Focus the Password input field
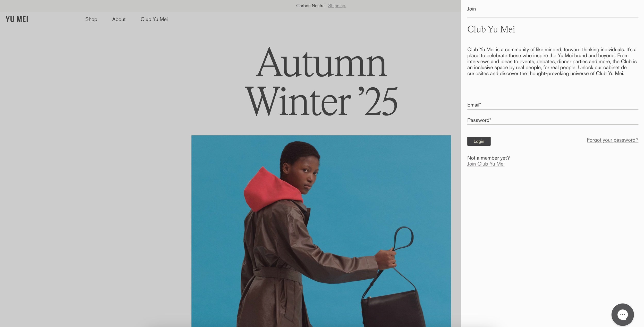This screenshot has width=644, height=327. pos(553,120)
